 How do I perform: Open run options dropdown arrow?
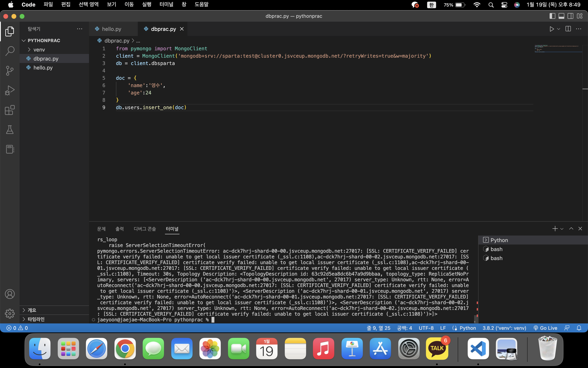pos(559,29)
